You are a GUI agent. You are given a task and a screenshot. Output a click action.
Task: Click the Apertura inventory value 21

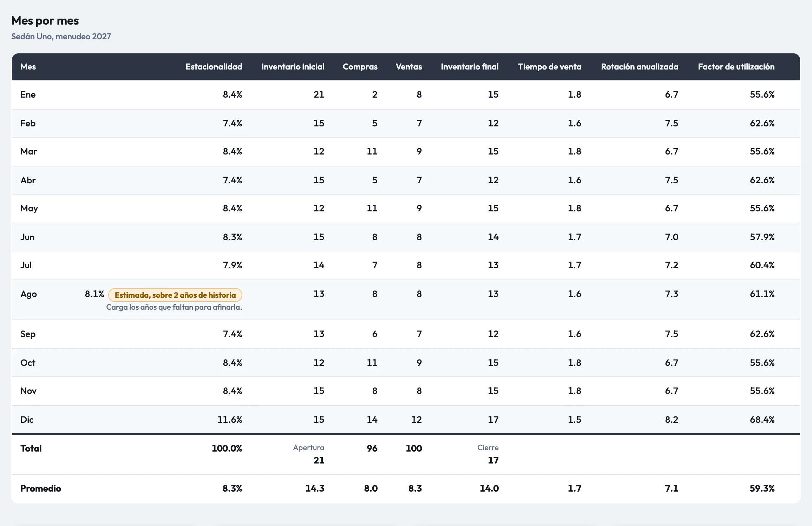coord(319,460)
